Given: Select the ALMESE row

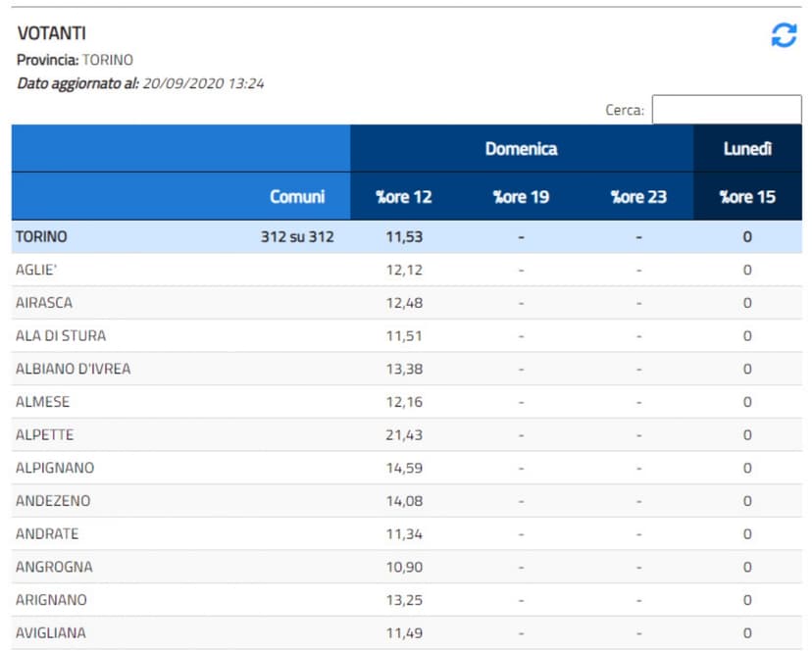Looking at the screenshot, I should [x=42, y=402].
